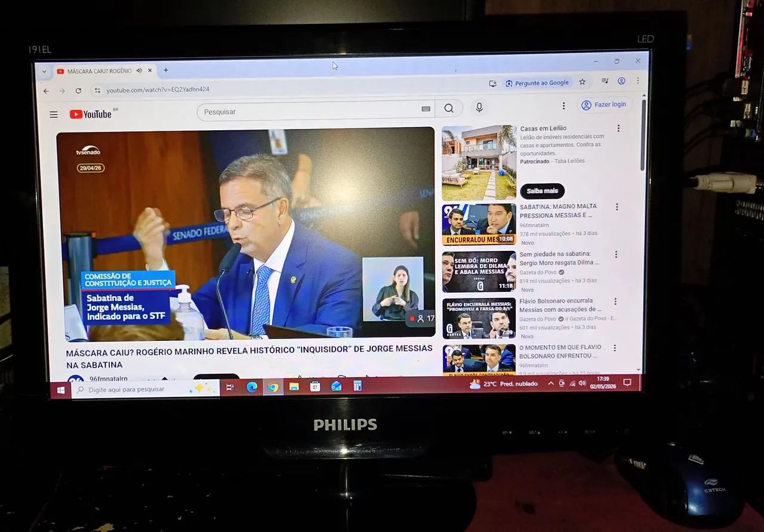Select the Google Chrome taskbar icon
Screen dimensions: 764x532
(x=273, y=387)
